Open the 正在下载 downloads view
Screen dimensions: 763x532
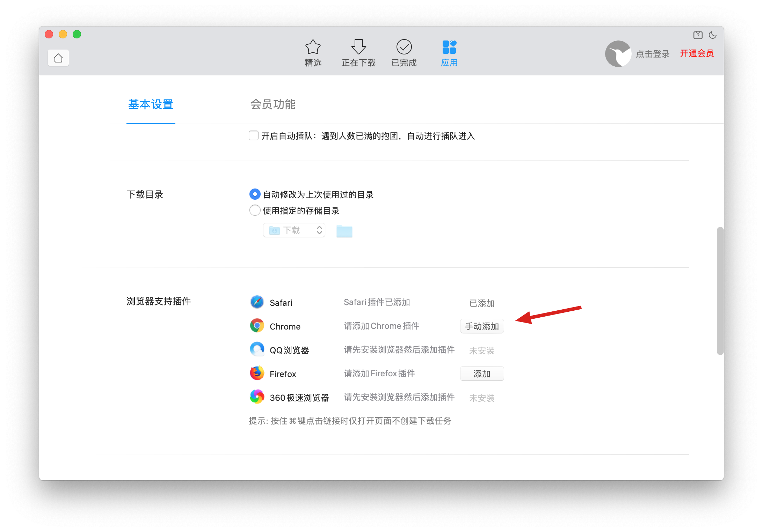(x=358, y=52)
